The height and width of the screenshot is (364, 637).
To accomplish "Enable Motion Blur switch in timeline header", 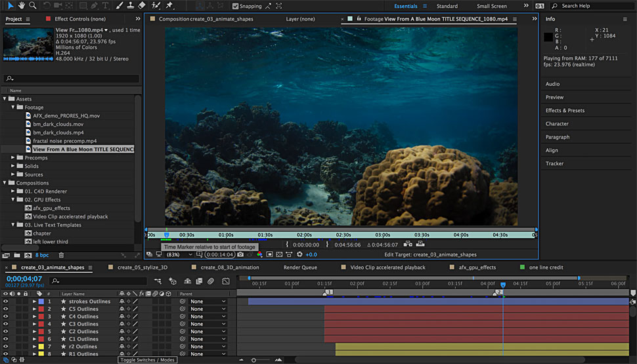I will [x=211, y=281].
